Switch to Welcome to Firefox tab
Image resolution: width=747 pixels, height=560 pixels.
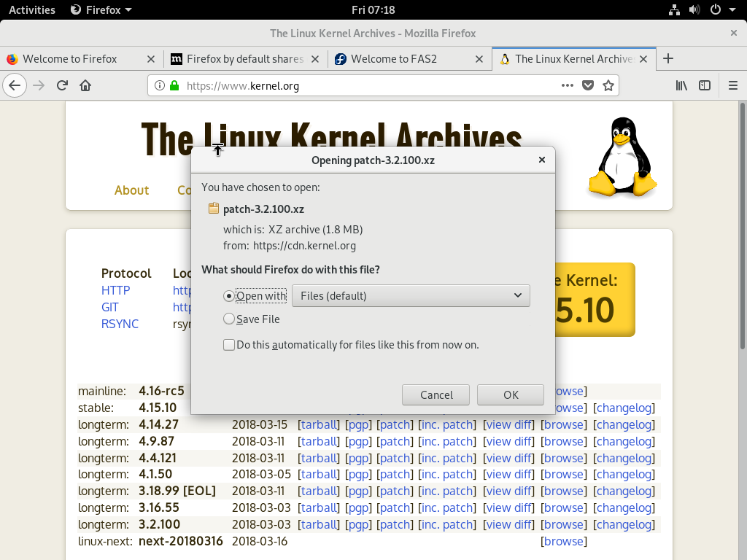(81, 59)
